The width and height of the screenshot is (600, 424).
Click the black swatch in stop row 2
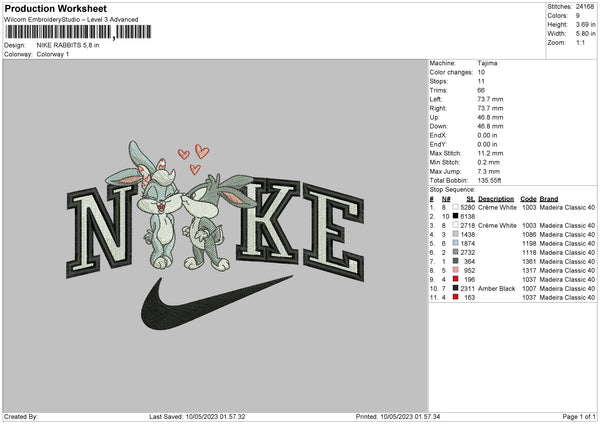pyautogui.click(x=455, y=216)
